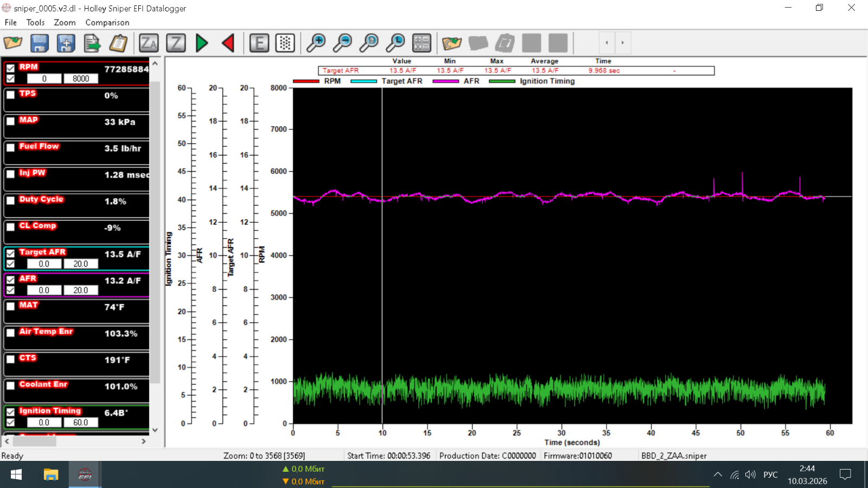Viewport: 868px width, 488px height.
Task: Click the zoom in magnifier icon
Action: (x=316, y=43)
